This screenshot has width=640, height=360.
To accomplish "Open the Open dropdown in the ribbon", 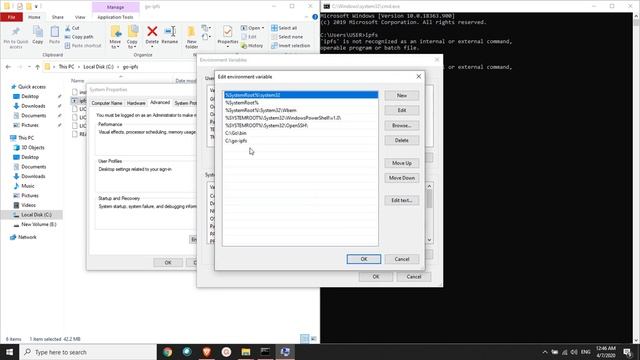I will (x=253, y=28).
